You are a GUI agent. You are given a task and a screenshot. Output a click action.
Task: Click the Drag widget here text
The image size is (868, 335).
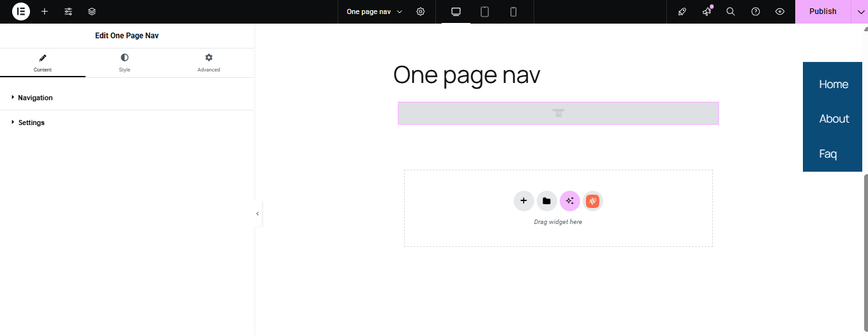pyautogui.click(x=558, y=222)
